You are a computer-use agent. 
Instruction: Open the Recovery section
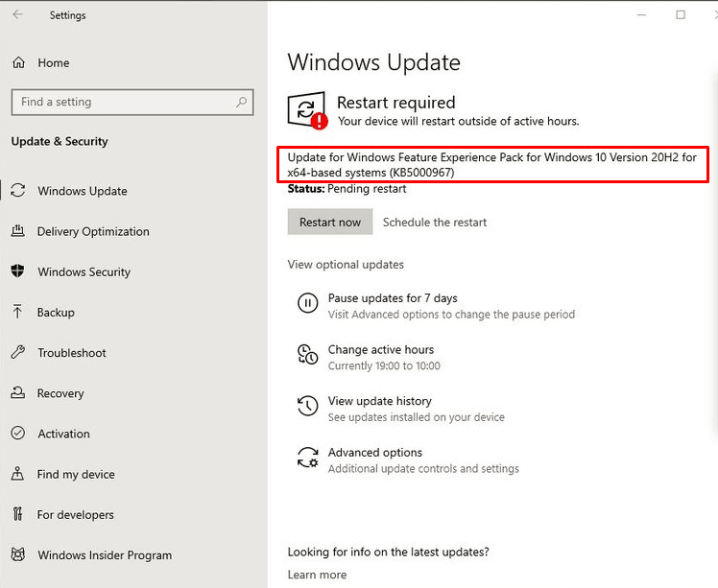(60, 393)
